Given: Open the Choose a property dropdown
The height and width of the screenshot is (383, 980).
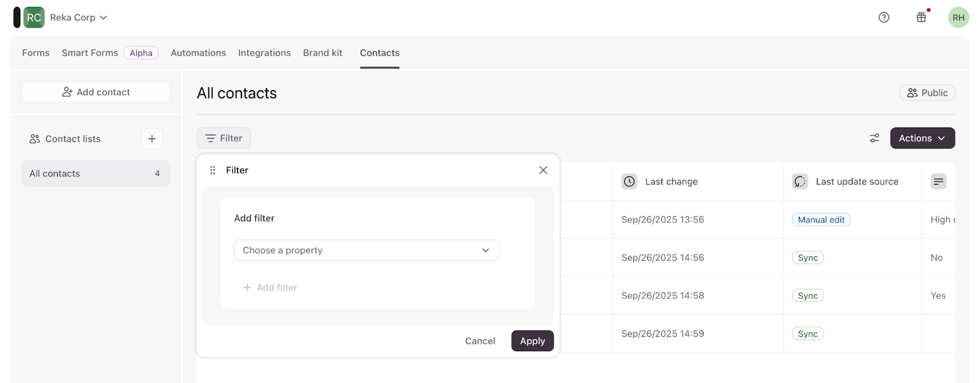Looking at the screenshot, I should (366, 250).
